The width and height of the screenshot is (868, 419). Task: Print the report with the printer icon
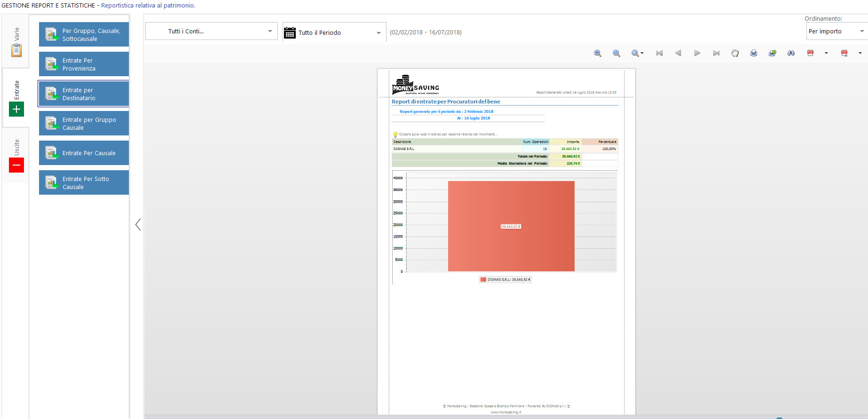pyautogui.click(x=754, y=53)
